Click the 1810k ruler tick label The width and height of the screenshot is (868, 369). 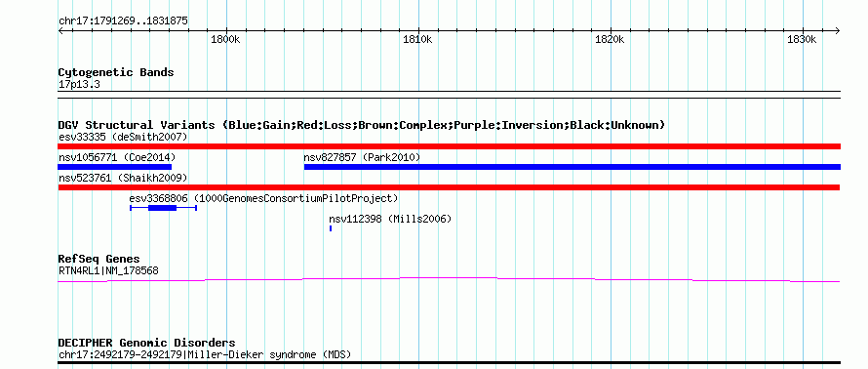point(417,40)
